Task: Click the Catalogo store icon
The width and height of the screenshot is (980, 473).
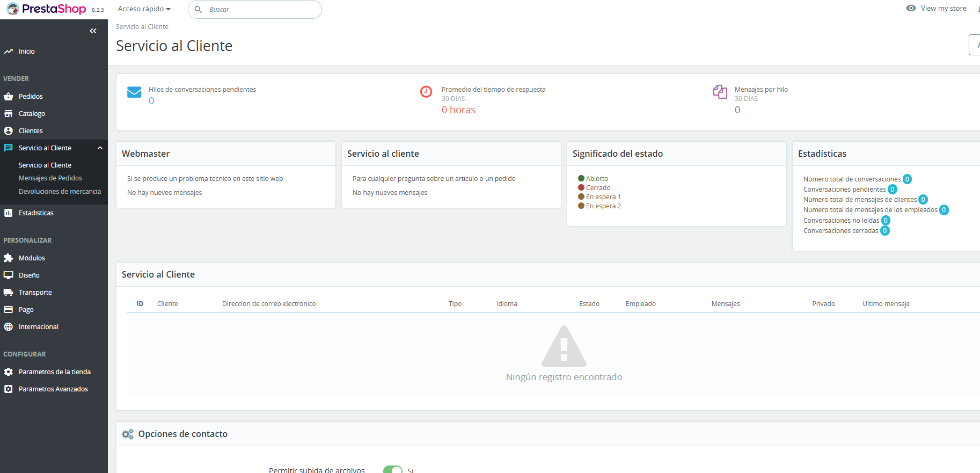Action: click(x=9, y=114)
